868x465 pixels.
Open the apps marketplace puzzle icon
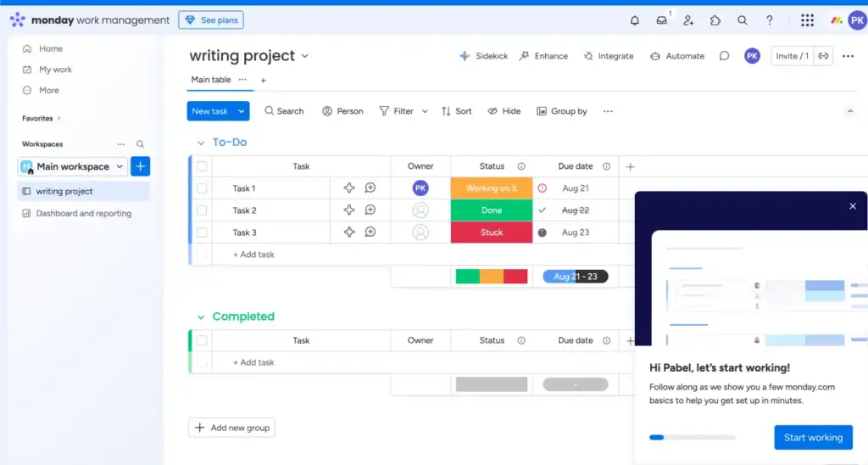pyautogui.click(x=715, y=20)
